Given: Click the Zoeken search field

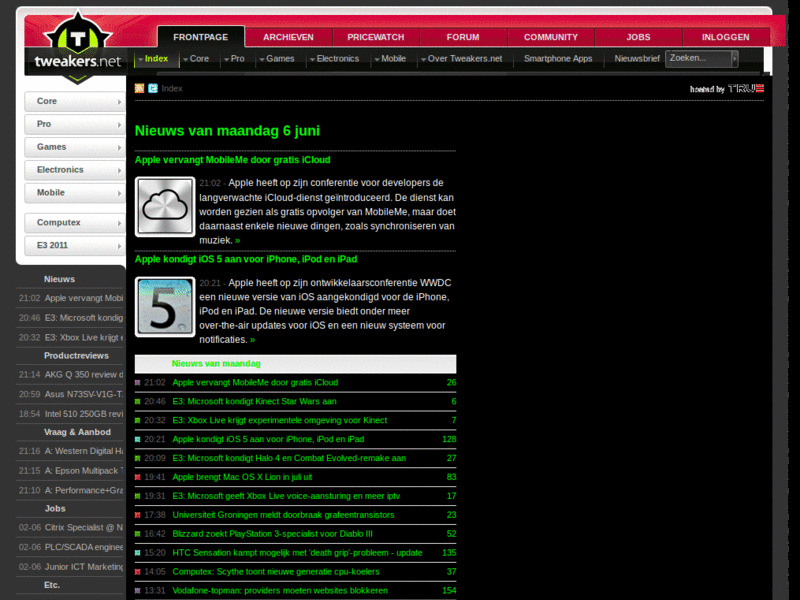Looking at the screenshot, I should point(698,59).
